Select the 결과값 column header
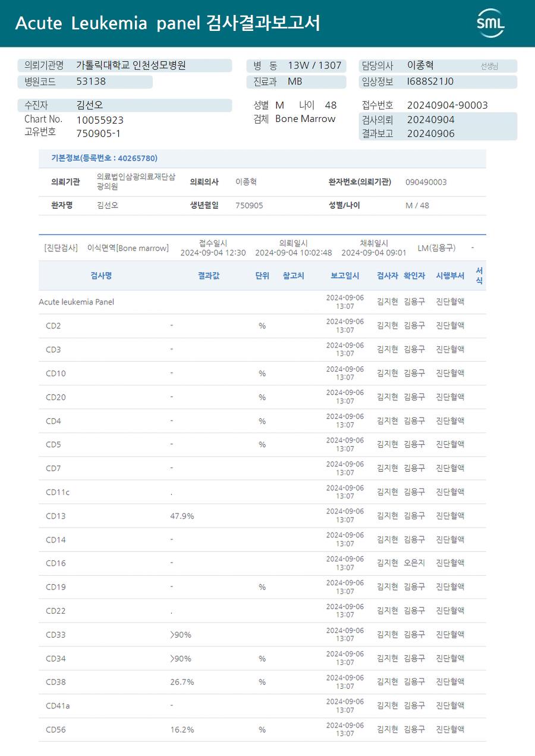This screenshot has width=535, height=756. click(x=209, y=275)
